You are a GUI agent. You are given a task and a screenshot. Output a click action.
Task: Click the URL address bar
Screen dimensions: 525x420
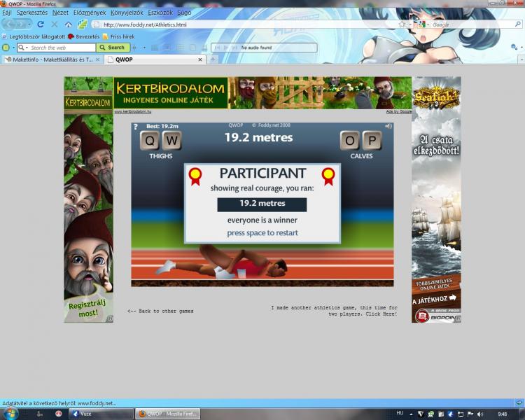tap(245, 24)
